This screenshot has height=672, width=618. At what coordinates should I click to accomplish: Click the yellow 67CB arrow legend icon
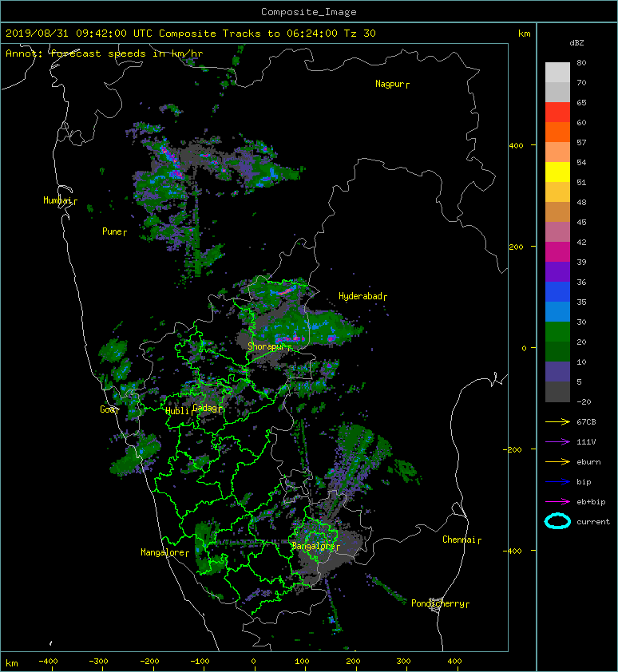(557, 421)
